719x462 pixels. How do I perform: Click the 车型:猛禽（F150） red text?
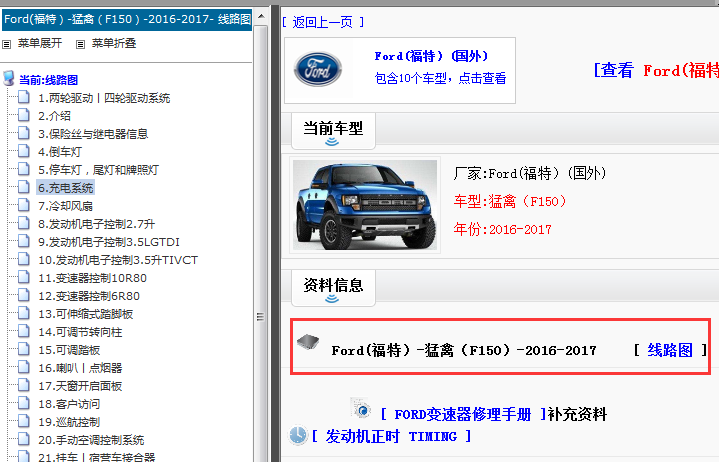click(509, 201)
